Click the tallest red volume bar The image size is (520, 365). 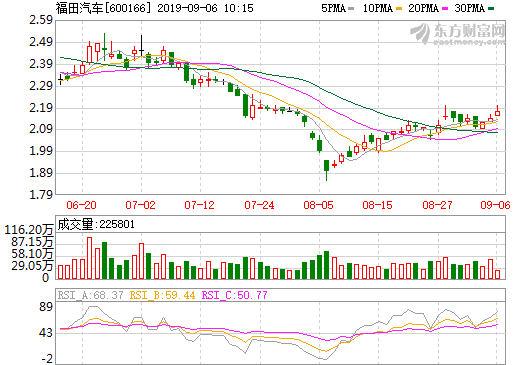89,258
